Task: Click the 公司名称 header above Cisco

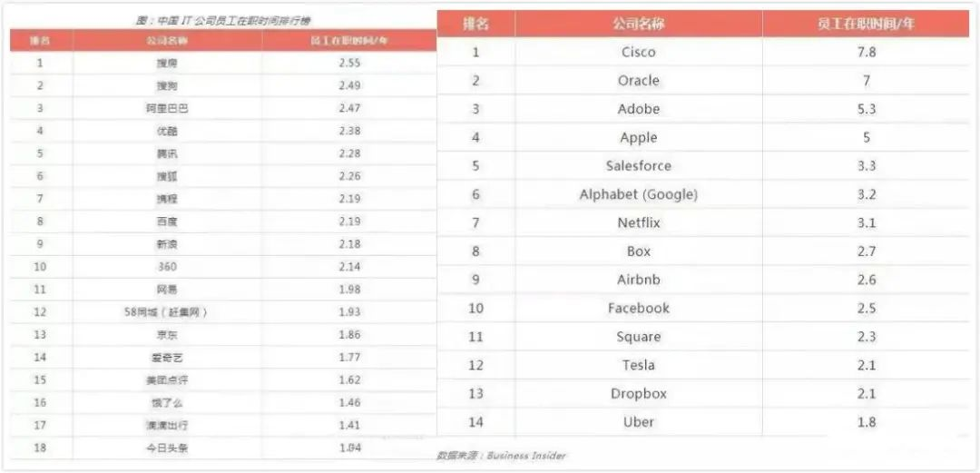Action: 638,24
